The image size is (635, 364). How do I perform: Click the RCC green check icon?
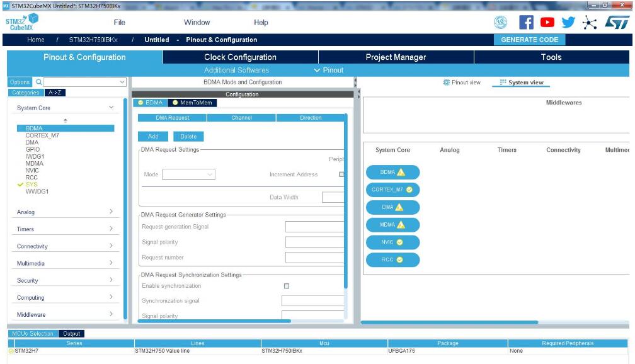click(399, 259)
